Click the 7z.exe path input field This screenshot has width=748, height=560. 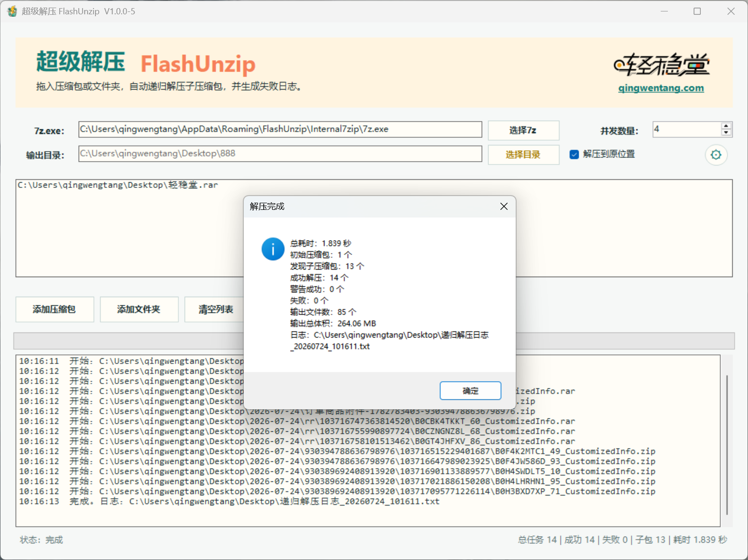click(x=280, y=129)
